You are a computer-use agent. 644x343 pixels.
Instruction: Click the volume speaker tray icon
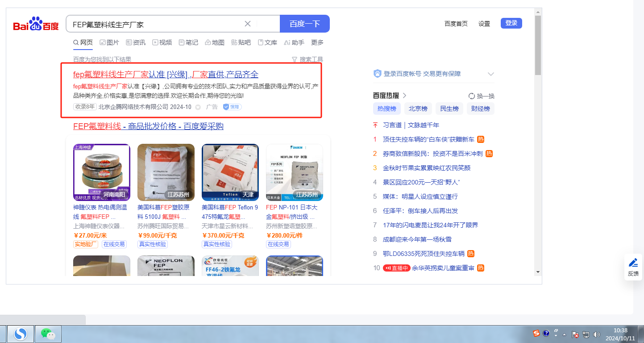[597, 334]
